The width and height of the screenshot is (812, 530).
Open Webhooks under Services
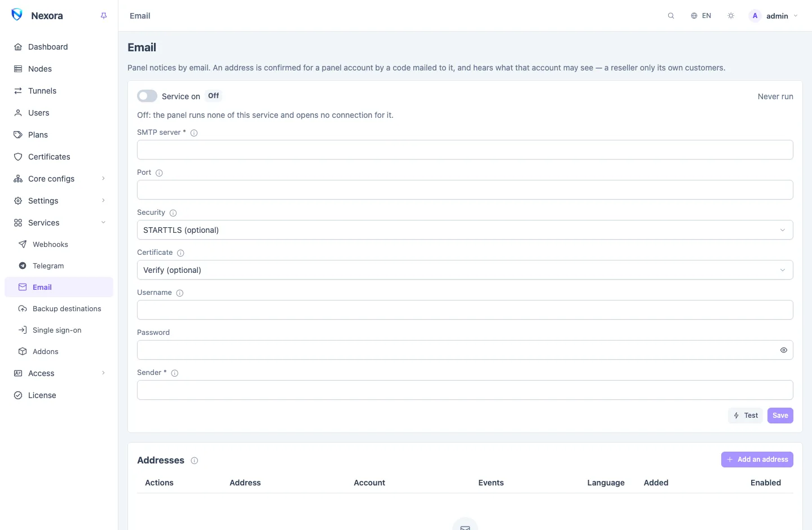click(59, 244)
